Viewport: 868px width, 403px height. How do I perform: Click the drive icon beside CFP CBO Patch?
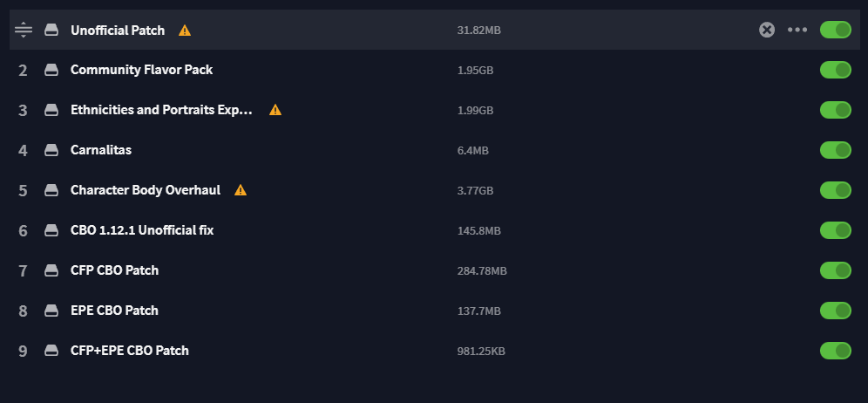(x=51, y=270)
